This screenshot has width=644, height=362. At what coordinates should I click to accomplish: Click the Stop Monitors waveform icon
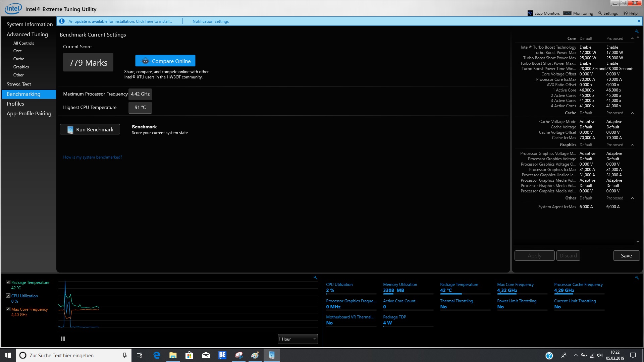tap(530, 13)
